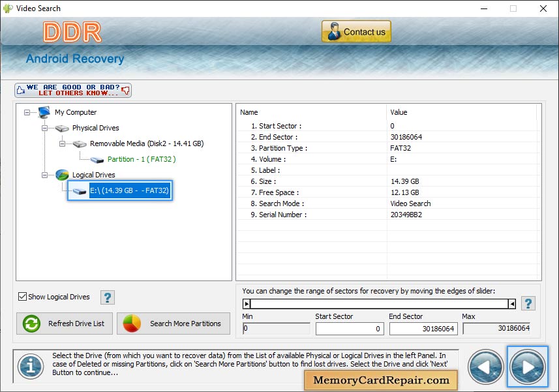Select the Physical Drives label
The image size is (559, 392).
coord(95,128)
